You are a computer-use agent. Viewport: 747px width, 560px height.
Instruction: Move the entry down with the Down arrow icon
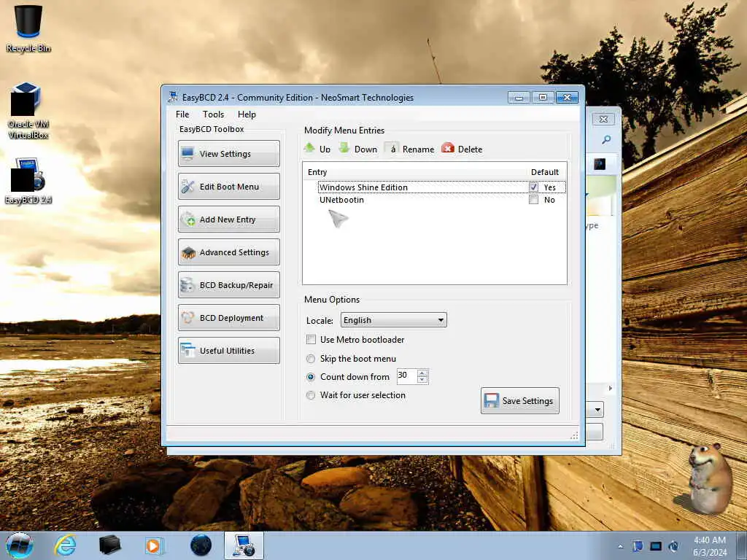click(344, 148)
